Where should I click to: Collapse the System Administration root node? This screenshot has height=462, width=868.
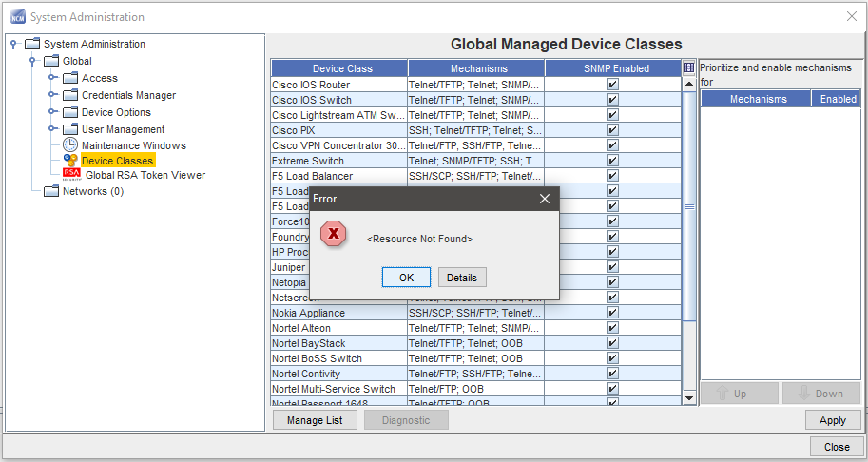[x=13, y=45]
